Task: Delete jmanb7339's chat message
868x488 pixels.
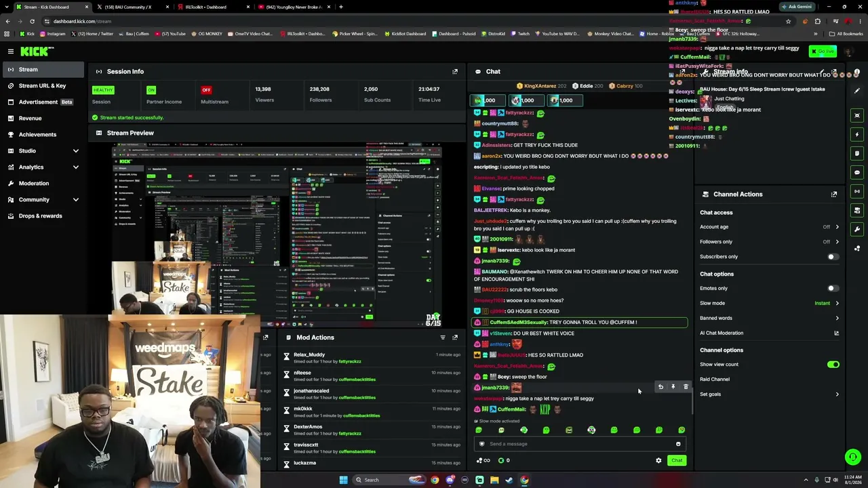Action: (686, 387)
